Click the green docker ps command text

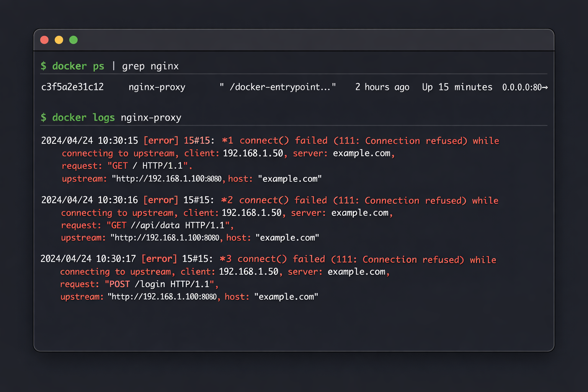click(x=78, y=66)
